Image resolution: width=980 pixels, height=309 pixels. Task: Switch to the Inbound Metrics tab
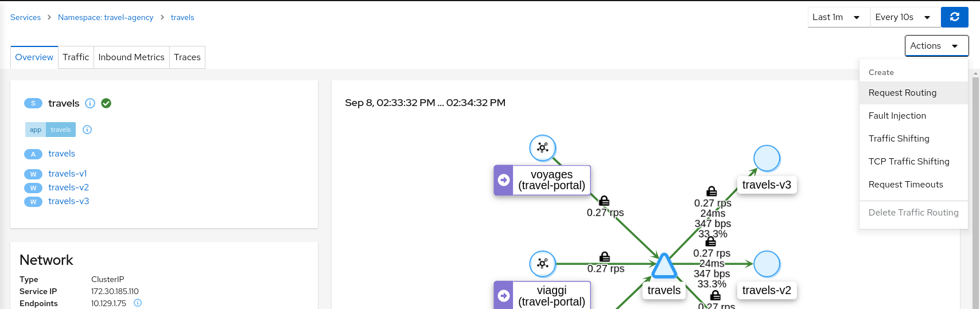click(x=131, y=57)
